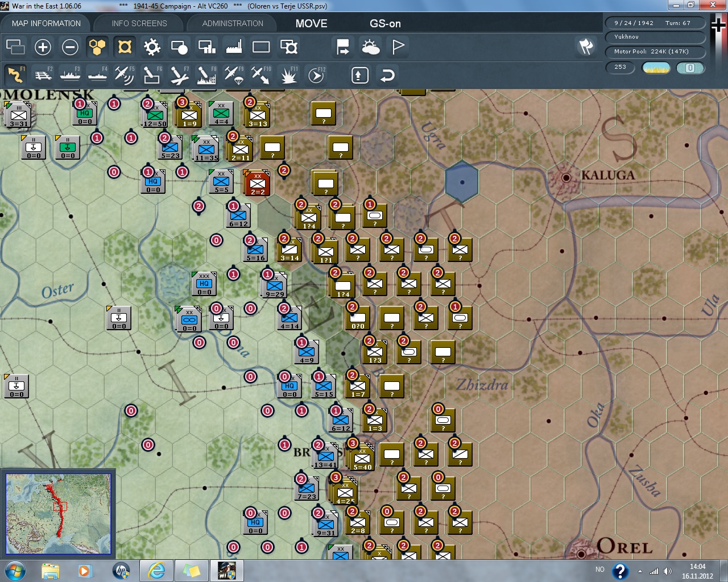728x582 pixels.
Task: Select the F6 bomb unit mode icon
Action: pyautogui.click(x=152, y=75)
